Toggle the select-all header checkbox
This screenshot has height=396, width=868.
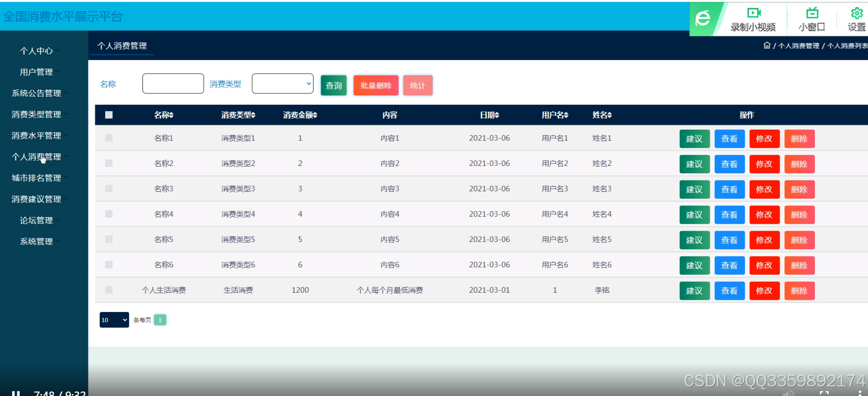[109, 115]
